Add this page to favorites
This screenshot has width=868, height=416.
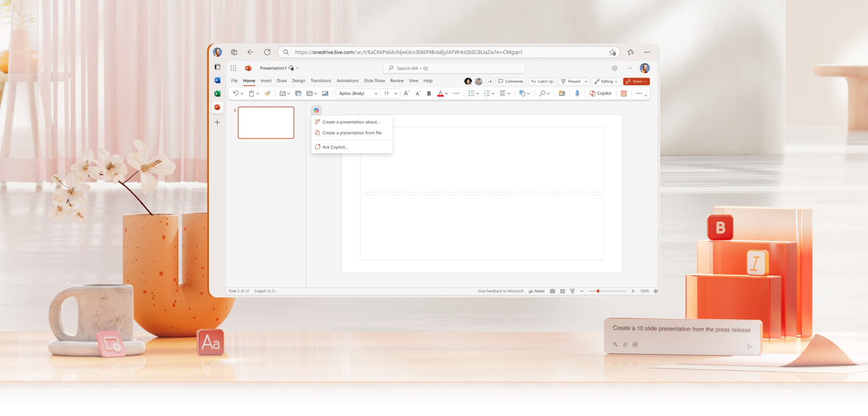(613, 52)
